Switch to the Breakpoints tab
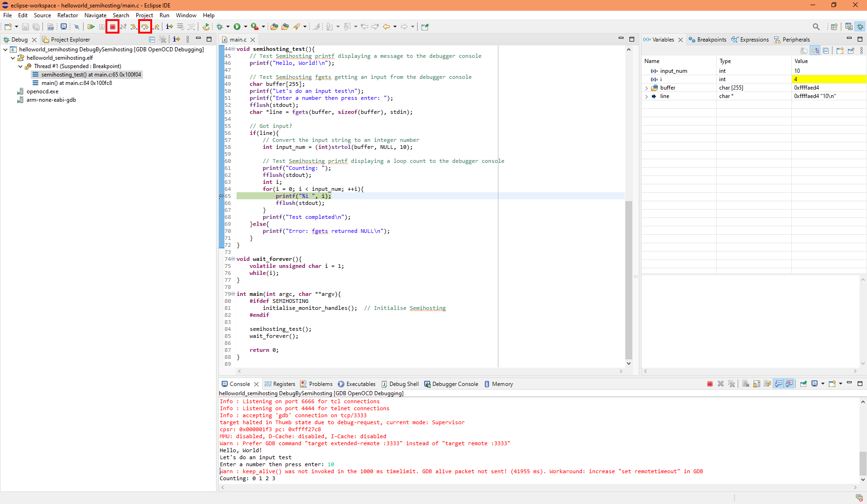Viewport: 867px width, 504px height. point(707,40)
